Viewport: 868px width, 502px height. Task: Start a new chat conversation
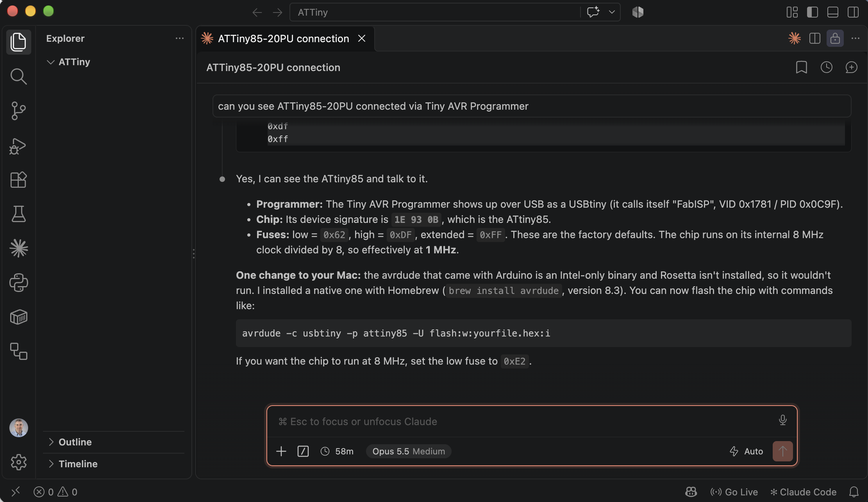(851, 67)
